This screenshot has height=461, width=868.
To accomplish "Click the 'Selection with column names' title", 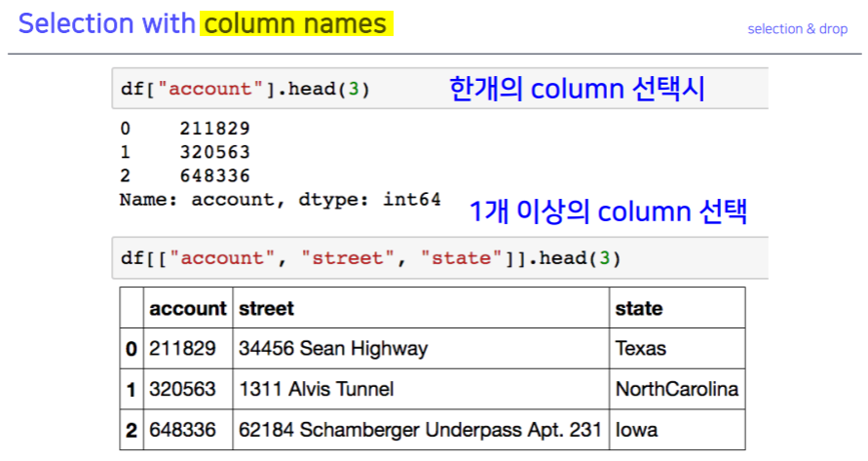I will 203,23.
